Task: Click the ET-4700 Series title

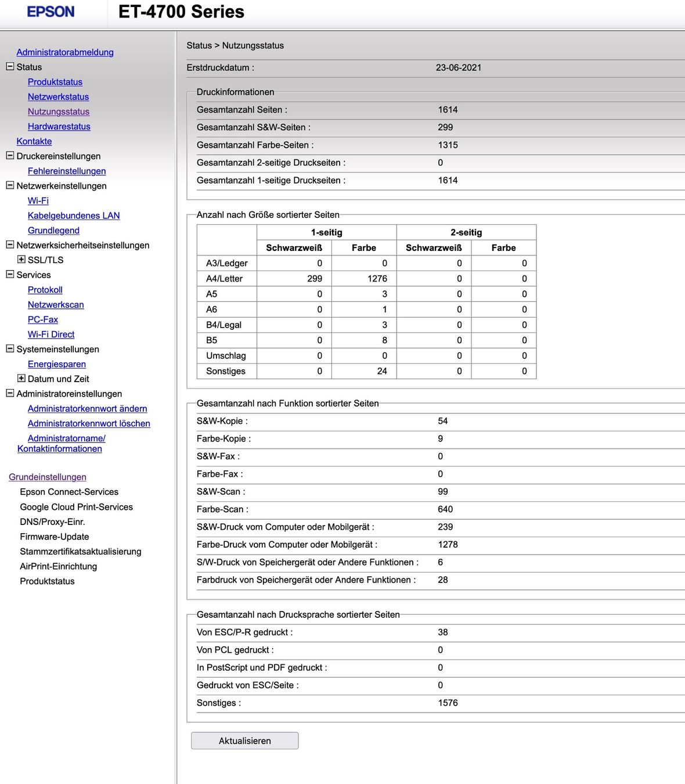Action: (x=181, y=12)
